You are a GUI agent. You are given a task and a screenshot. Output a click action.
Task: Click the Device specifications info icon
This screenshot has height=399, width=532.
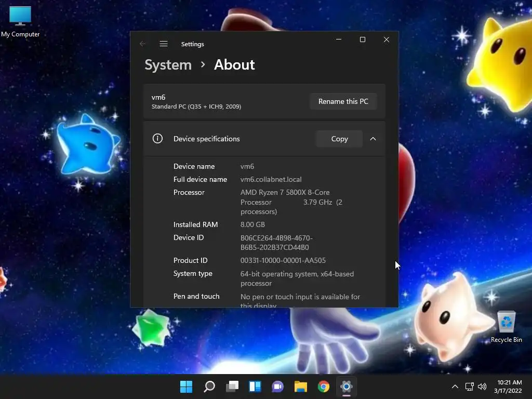coord(157,138)
